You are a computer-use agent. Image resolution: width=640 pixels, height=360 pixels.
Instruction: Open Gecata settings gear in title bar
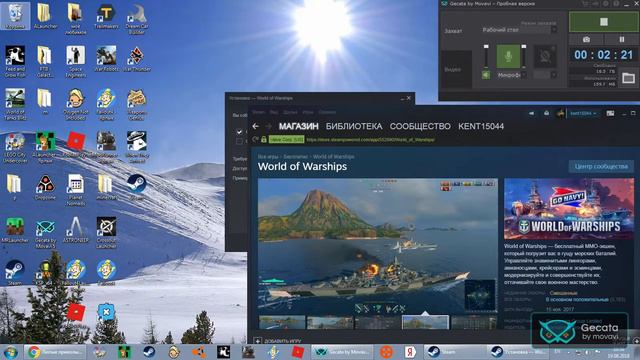pyautogui.click(x=606, y=4)
